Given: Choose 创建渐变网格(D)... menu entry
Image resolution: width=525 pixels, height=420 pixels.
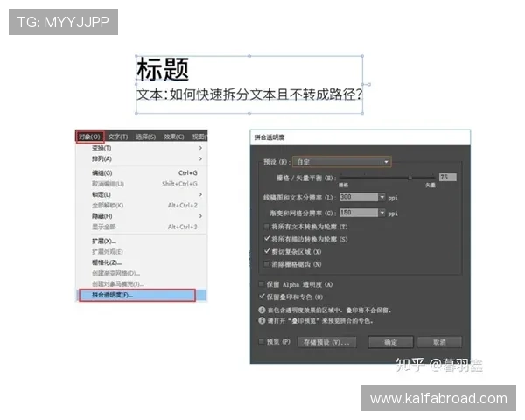Looking at the screenshot, I should [x=141, y=273].
